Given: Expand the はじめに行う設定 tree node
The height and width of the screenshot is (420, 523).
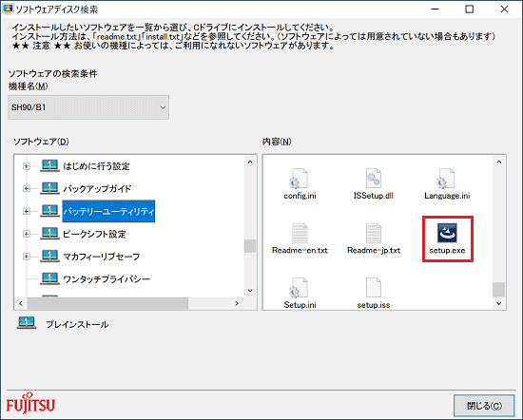Looking at the screenshot, I should (x=27, y=166).
